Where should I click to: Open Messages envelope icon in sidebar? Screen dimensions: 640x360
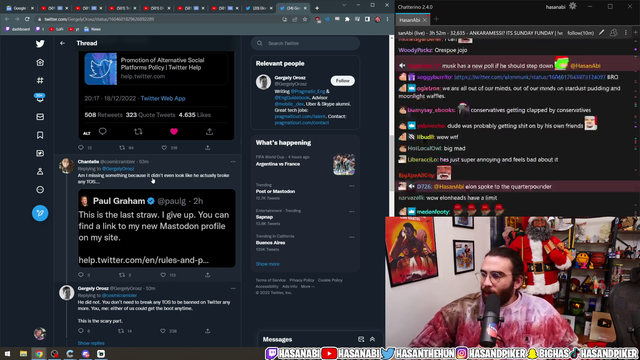click(x=40, y=117)
